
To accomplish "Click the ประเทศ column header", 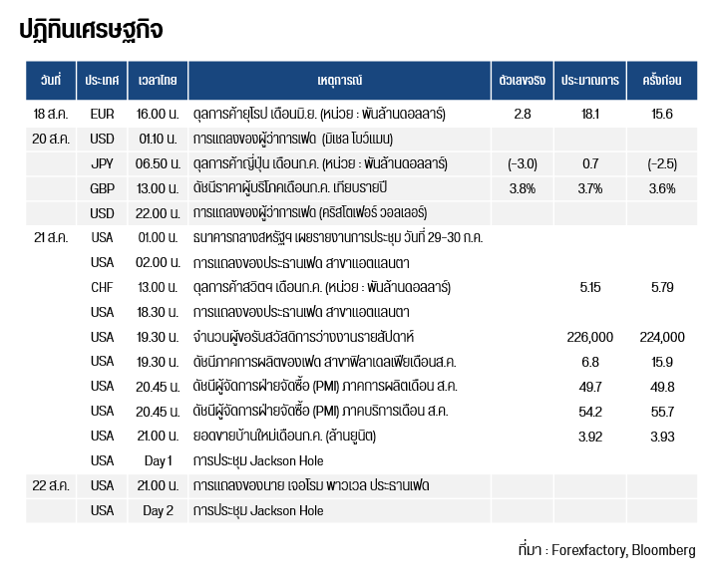I will [x=102, y=80].
